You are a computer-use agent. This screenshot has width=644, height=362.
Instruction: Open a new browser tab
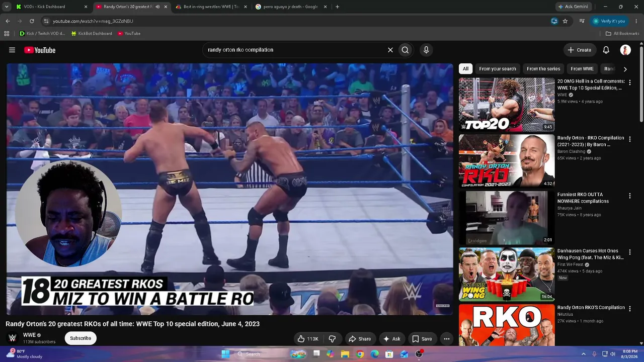coord(337,7)
